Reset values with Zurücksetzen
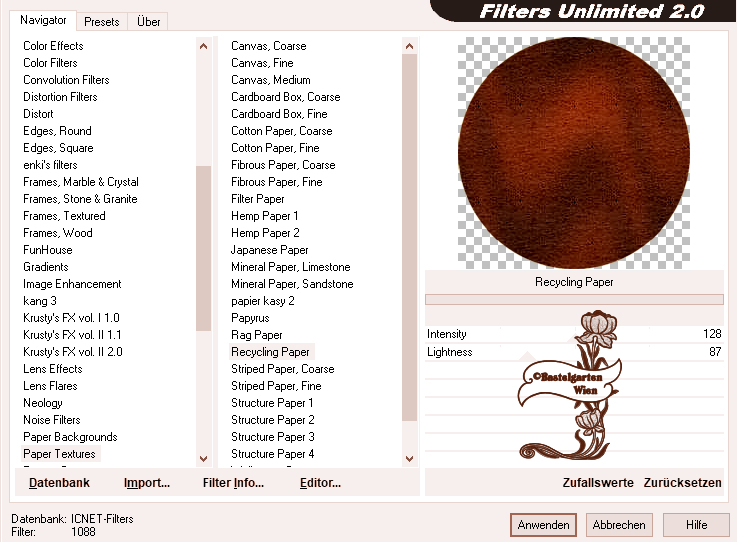Image resolution: width=737 pixels, height=542 pixels. coord(682,483)
